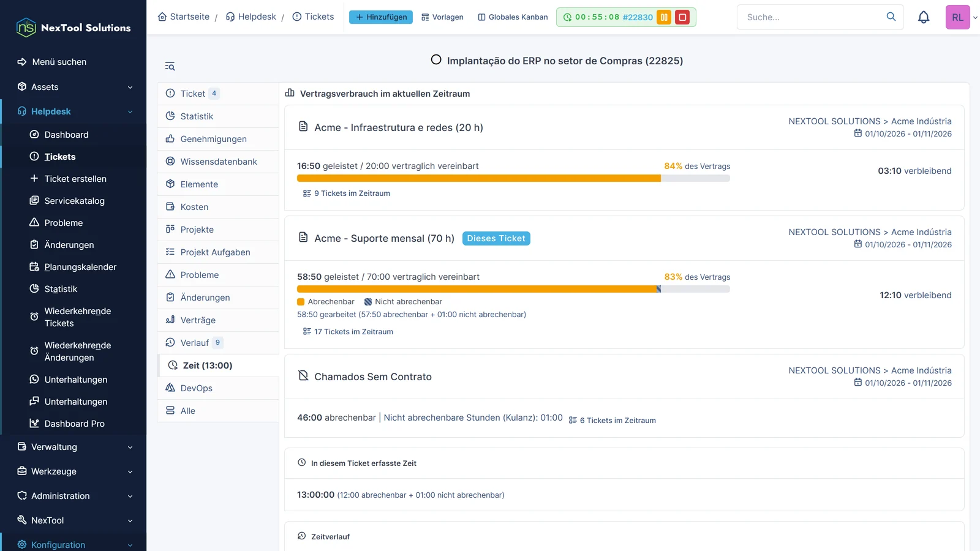Viewport: 980px width, 551px height.
Task: Toggle the filter list icon above Ticket tab
Action: tap(170, 66)
